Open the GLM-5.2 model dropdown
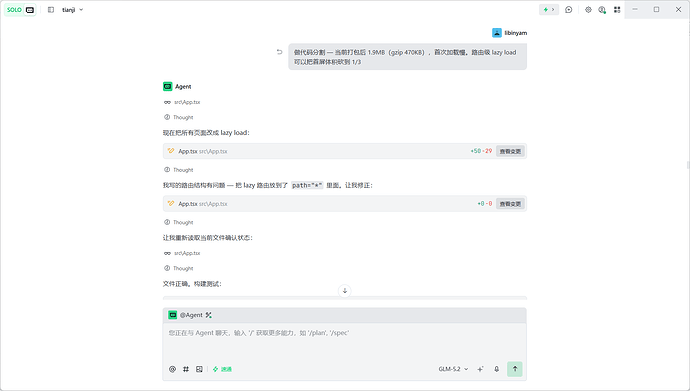The width and height of the screenshot is (690, 391). point(453,369)
